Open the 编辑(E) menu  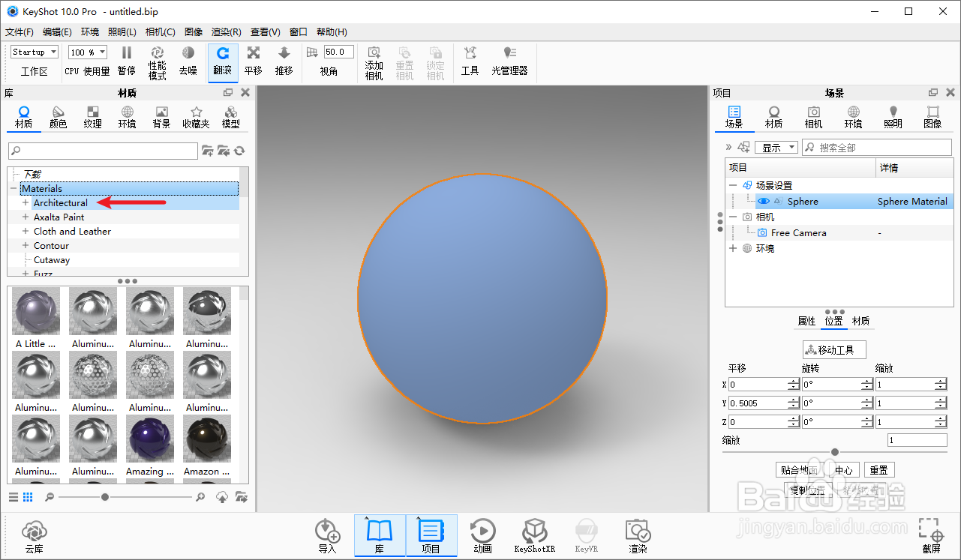[x=57, y=32]
